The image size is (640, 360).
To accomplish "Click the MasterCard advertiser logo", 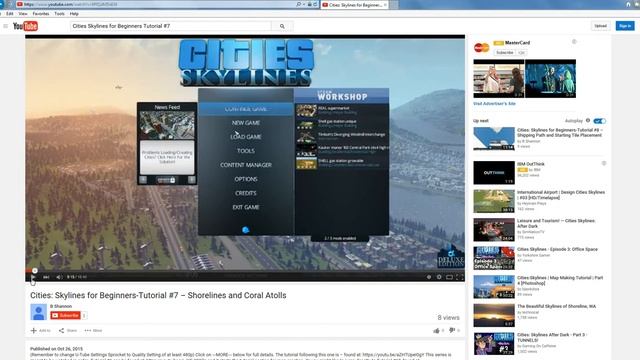I will pos(482,48).
